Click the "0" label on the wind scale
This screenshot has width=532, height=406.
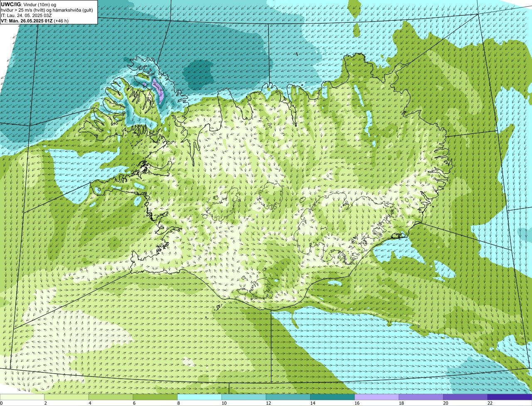[x=1, y=403]
